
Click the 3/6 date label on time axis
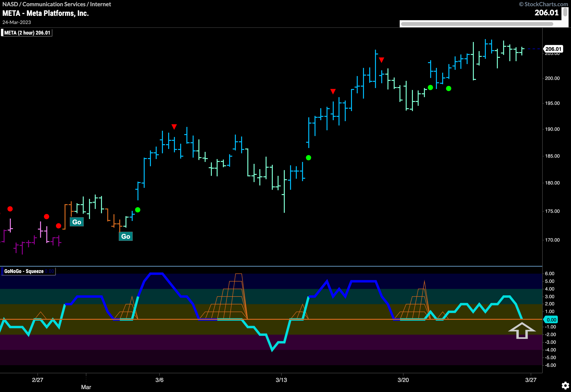pyautogui.click(x=159, y=380)
